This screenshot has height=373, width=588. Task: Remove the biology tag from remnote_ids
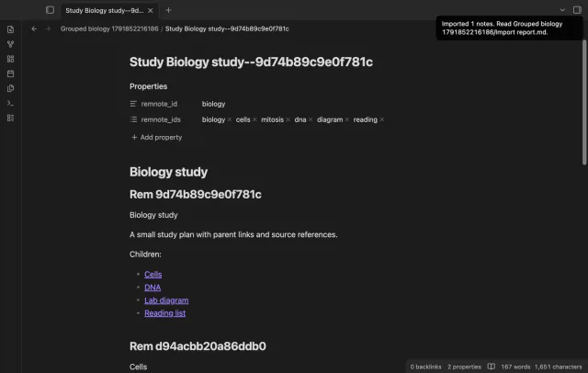tap(230, 119)
